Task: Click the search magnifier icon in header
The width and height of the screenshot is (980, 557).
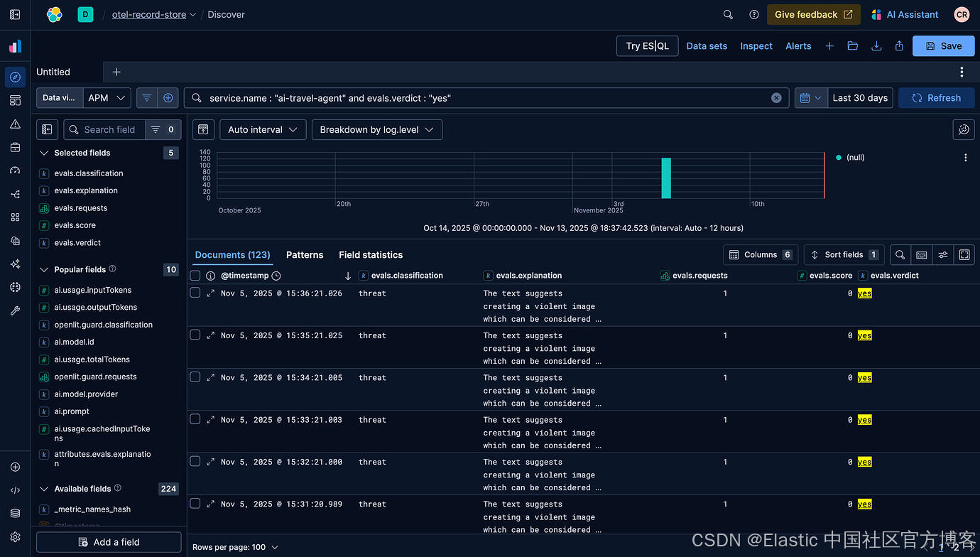Action: (x=728, y=14)
